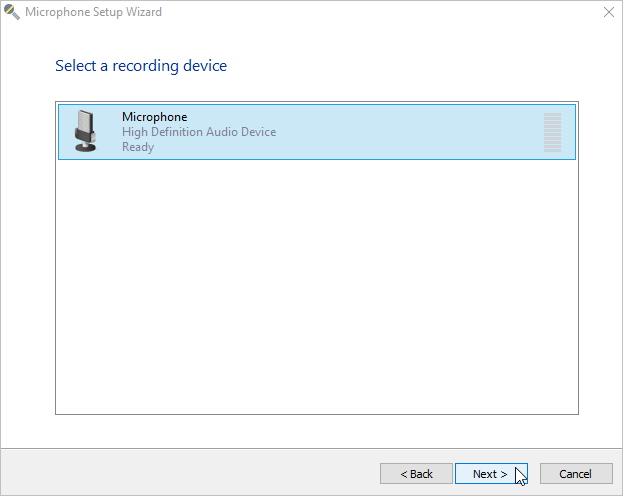Go back with the Back button
This screenshot has height=496, width=623.
(416, 473)
